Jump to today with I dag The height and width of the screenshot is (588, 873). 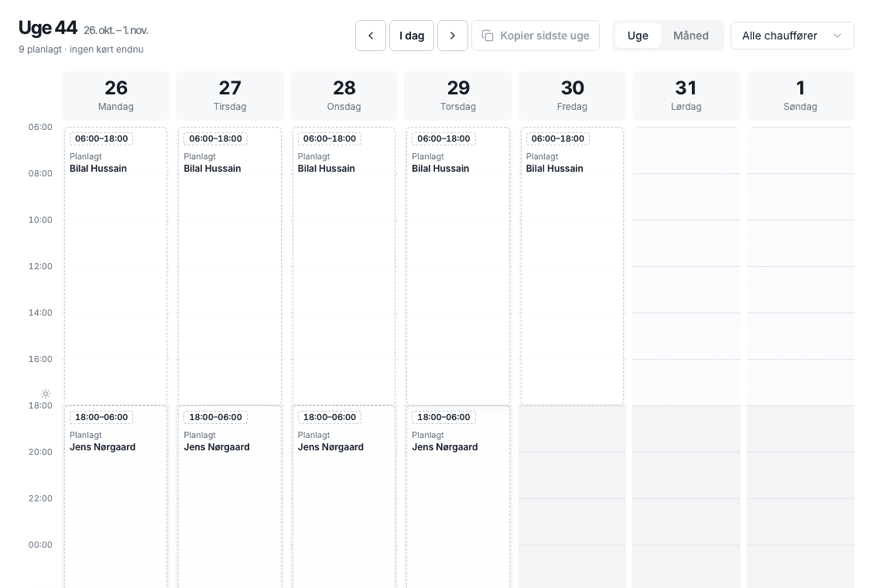pyautogui.click(x=412, y=36)
